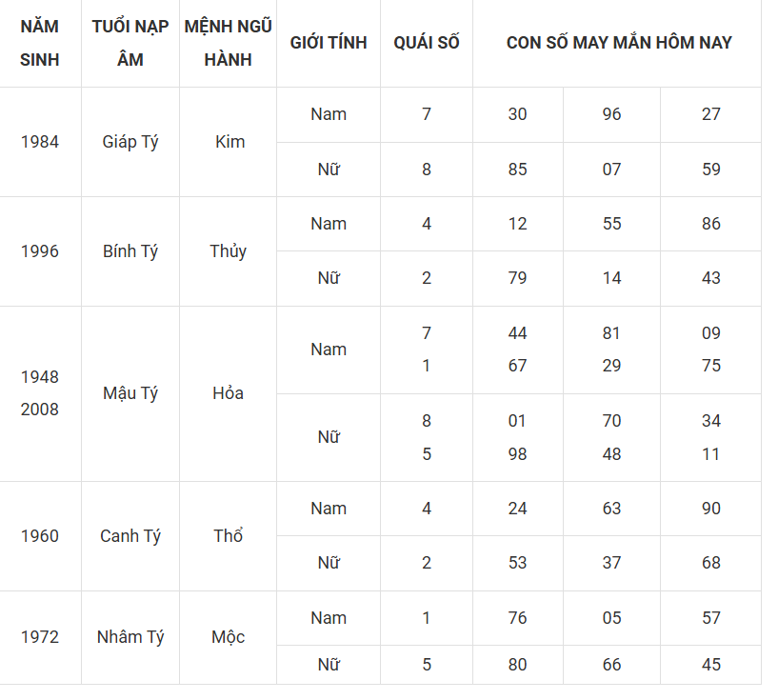778x700 pixels.
Task: Click the QUÁI SỐ header cell
Action: coord(427,43)
